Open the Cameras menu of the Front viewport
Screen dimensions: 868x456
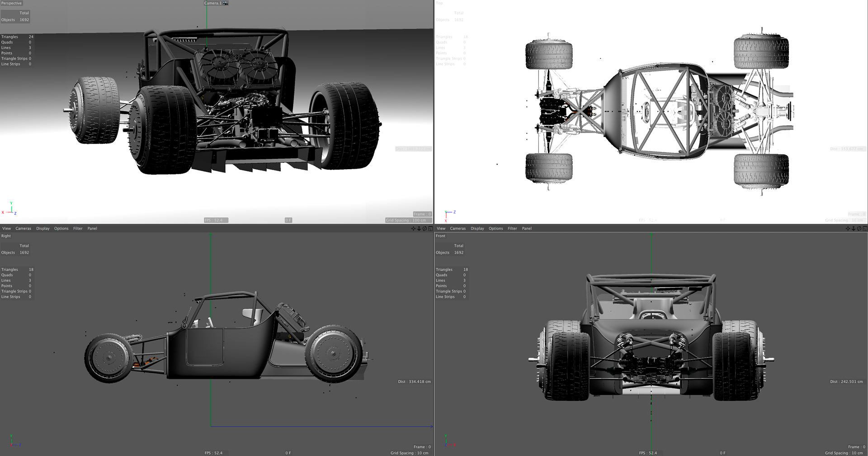pyautogui.click(x=458, y=228)
